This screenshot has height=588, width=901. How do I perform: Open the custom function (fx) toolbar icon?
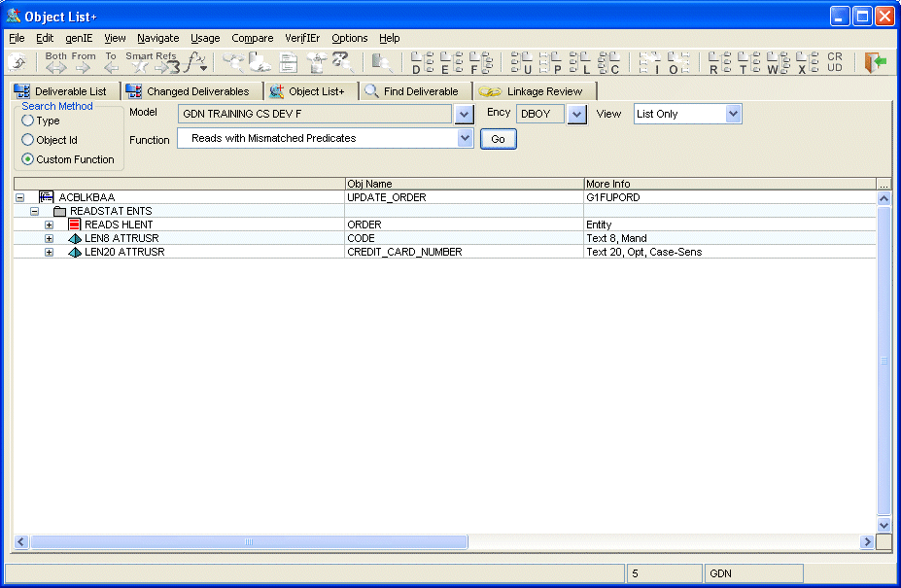[196, 64]
